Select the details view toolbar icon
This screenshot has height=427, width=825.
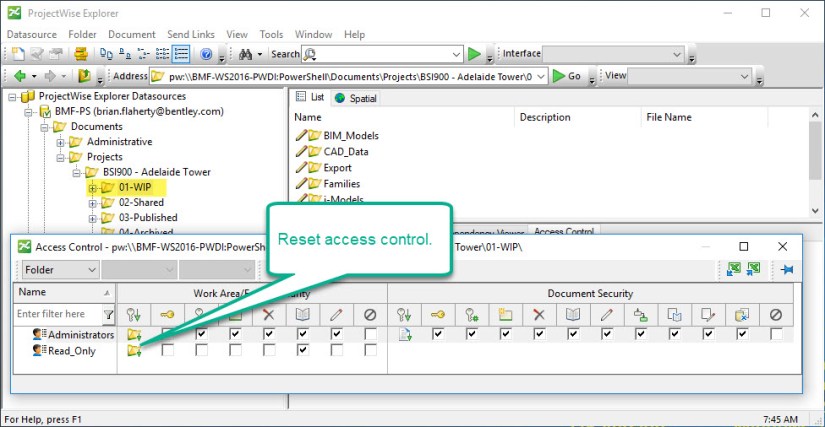click(x=180, y=54)
